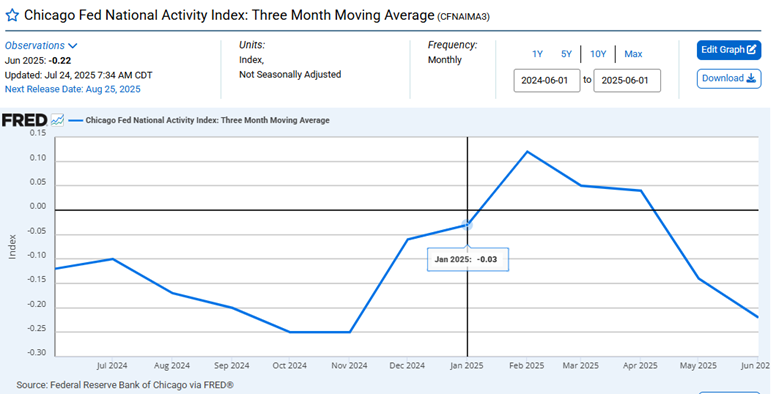
Task: Click the CFNAIMA3 series ID
Action: click(463, 17)
